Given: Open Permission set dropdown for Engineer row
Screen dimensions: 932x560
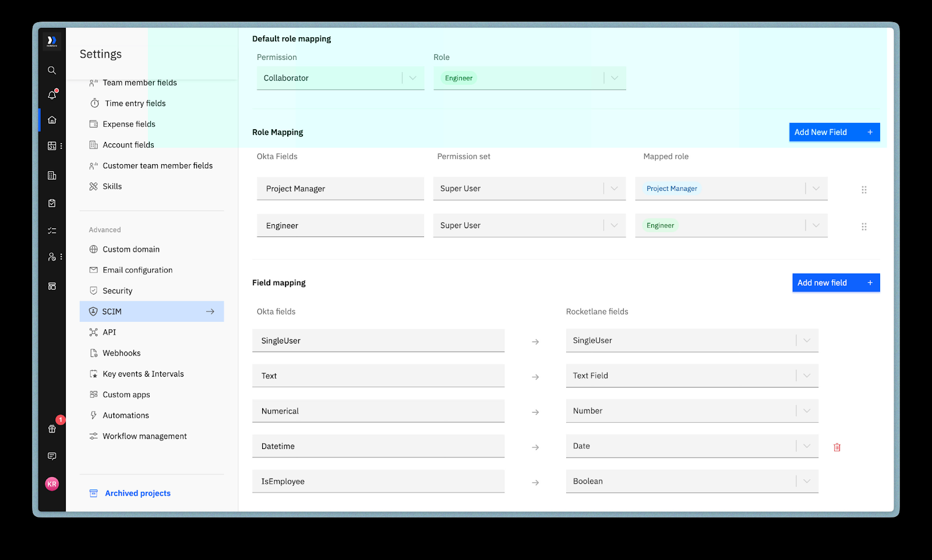Looking at the screenshot, I should pos(529,225).
